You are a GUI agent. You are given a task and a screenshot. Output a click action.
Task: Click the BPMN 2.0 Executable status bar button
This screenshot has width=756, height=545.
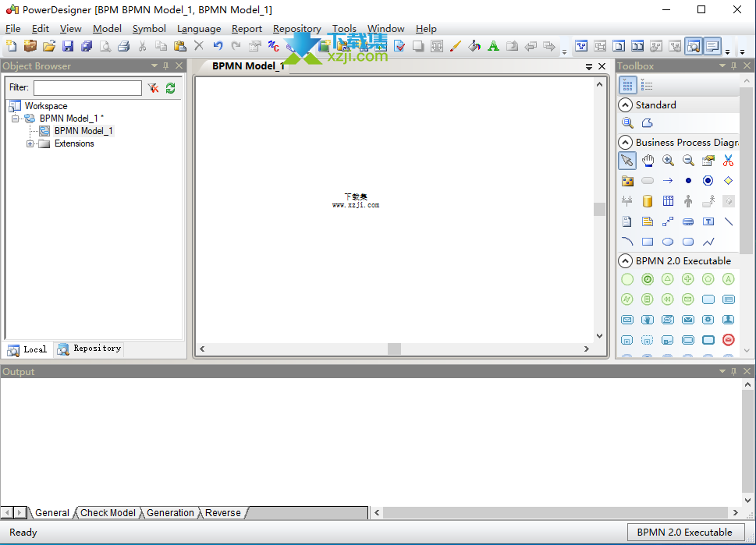point(685,533)
